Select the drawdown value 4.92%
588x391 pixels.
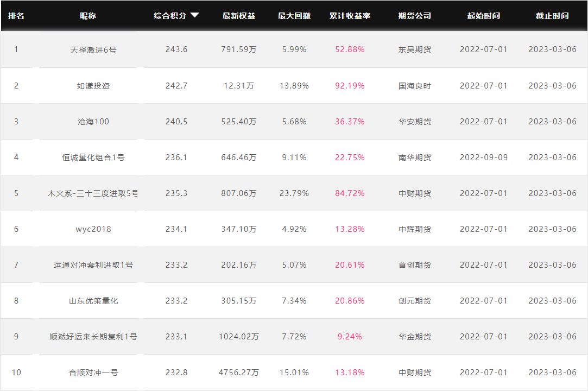(x=294, y=229)
